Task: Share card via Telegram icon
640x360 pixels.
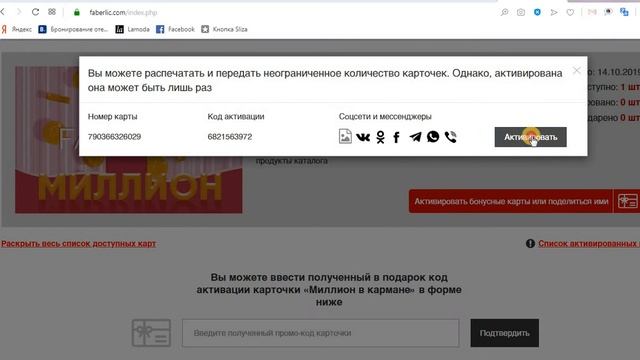Action: [415, 137]
